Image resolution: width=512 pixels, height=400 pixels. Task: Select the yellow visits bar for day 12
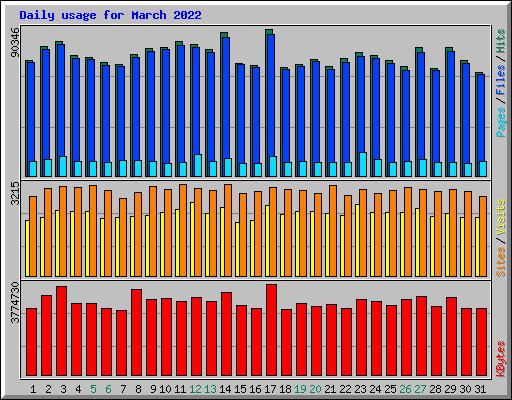click(192, 239)
